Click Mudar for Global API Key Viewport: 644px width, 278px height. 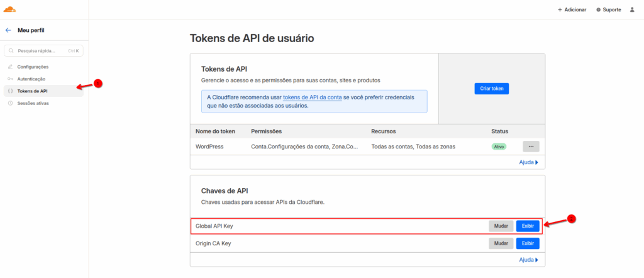[x=501, y=226]
